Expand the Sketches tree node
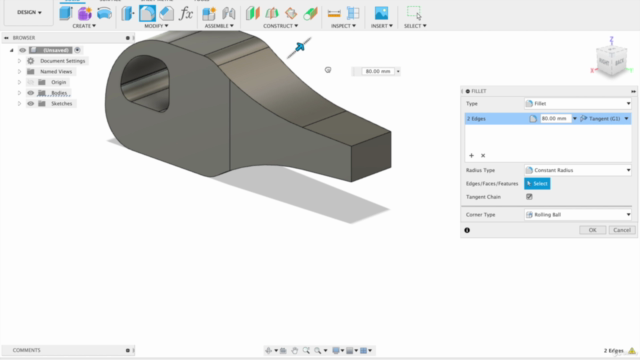This screenshot has height=360, width=640. 19,104
